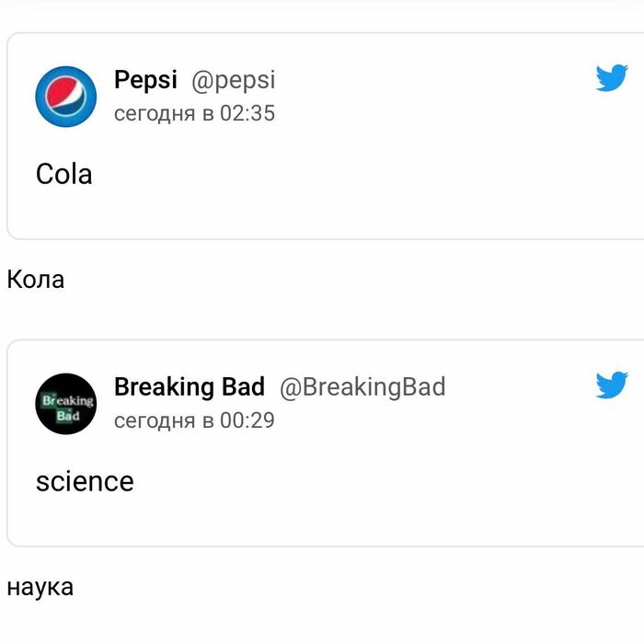Click the @pepsi handle
Viewport: 644px width, 644px height.
point(233,80)
